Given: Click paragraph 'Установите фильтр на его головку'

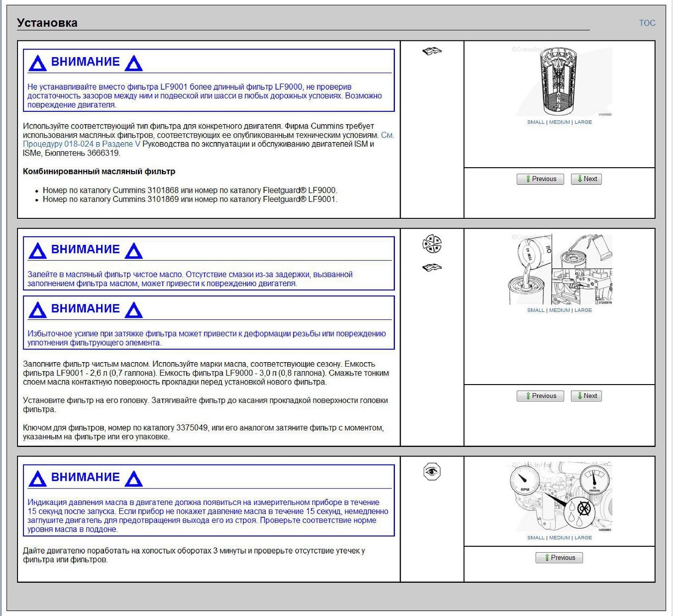Looking at the screenshot, I should 205,405.
